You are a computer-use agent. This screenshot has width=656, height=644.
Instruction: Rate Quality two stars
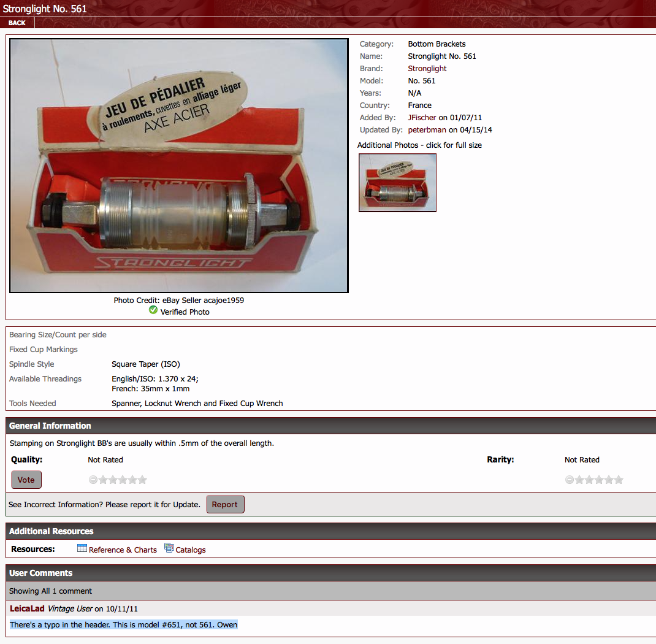tap(113, 480)
